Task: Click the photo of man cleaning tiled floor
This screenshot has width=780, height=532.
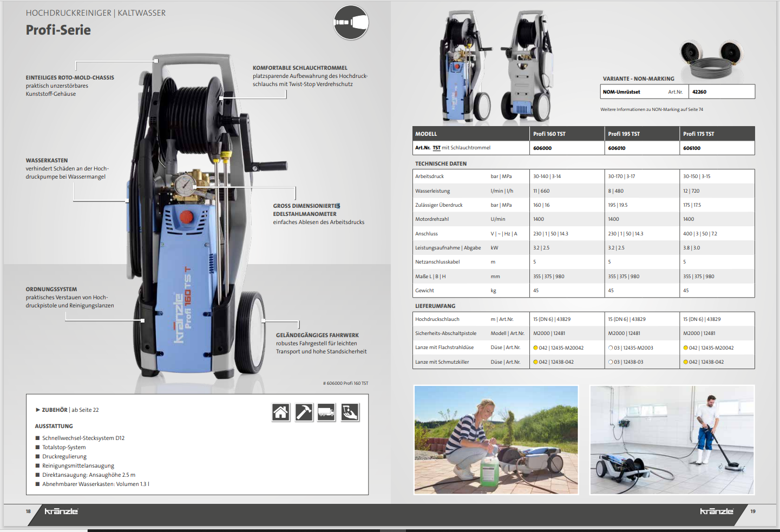Action: [672, 439]
